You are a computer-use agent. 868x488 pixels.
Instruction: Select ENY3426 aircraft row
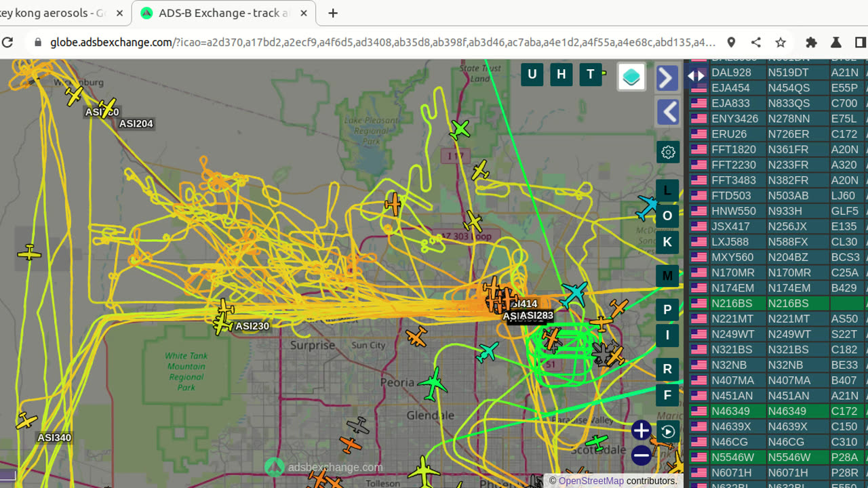[x=778, y=119]
